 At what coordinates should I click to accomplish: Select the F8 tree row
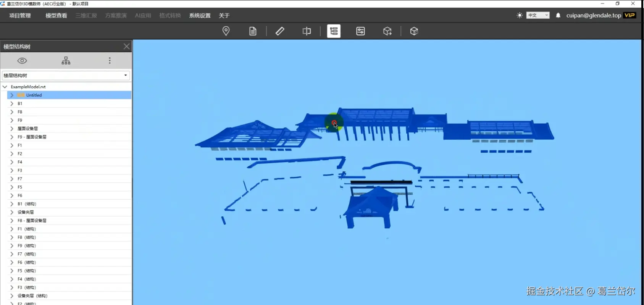(x=69, y=112)
